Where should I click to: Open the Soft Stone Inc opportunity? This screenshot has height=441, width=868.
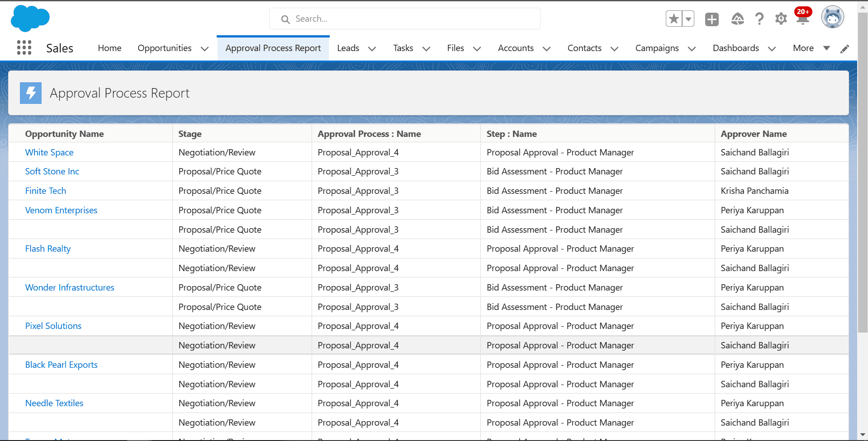click(x=52, y=171)
